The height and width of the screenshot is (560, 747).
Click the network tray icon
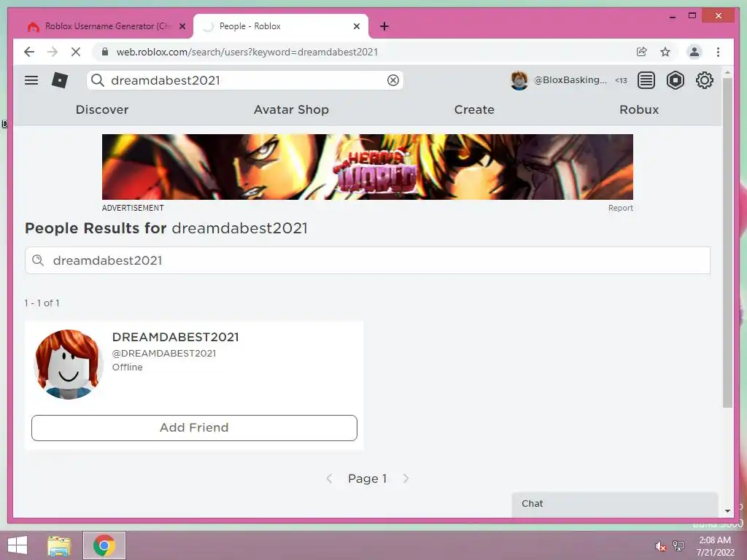point(678,545)
